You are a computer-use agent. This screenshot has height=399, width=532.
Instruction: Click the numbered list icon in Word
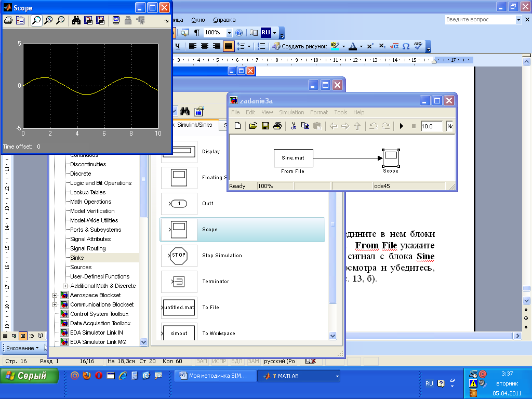[262, 46]
